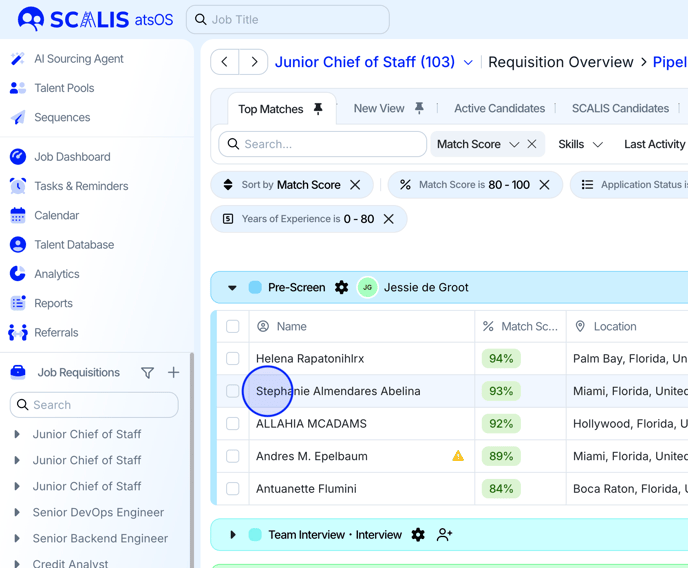
Task: Tick the checkbox next to ALLAHIA MCADAMS
Action: pos(233,424)
